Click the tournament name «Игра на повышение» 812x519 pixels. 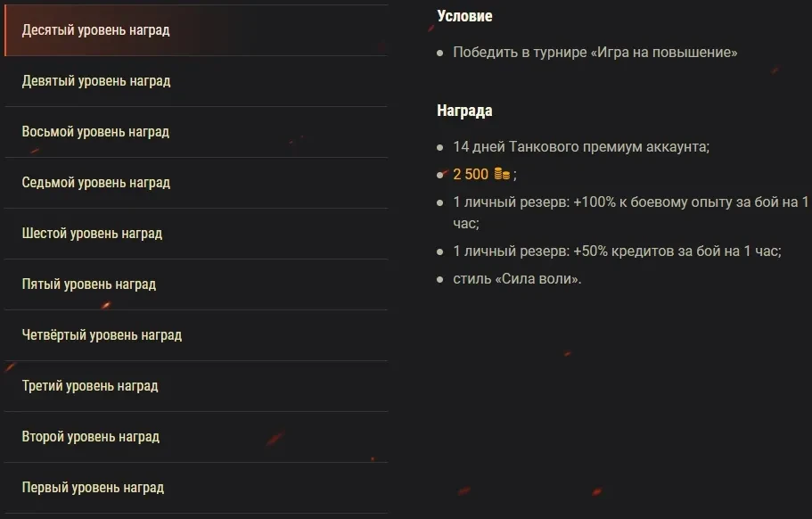point(663,53)
